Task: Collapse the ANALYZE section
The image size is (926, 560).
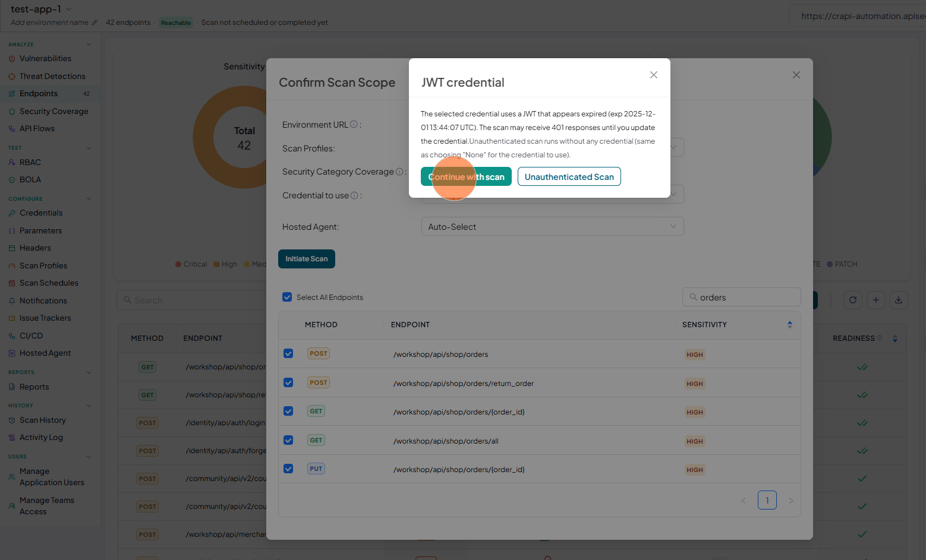Action: (89, 45)
